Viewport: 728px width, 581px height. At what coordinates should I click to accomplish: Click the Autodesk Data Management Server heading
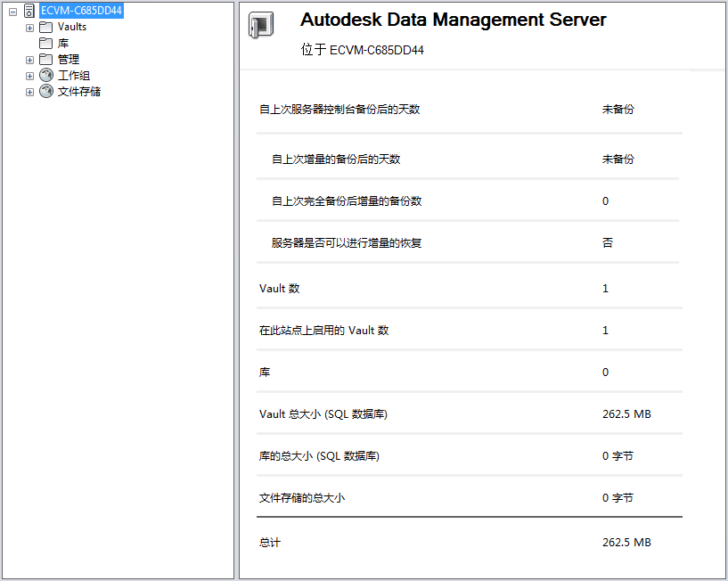click(454, 20)
